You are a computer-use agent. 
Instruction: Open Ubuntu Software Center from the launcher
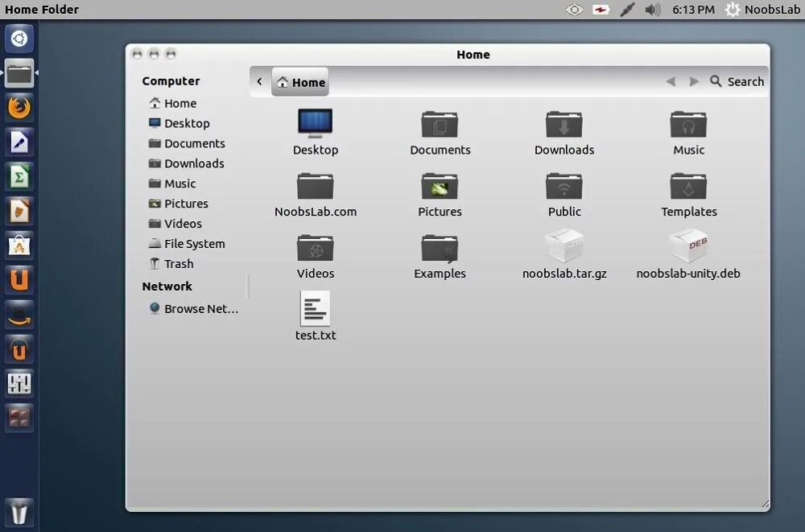tap(19, 245)
